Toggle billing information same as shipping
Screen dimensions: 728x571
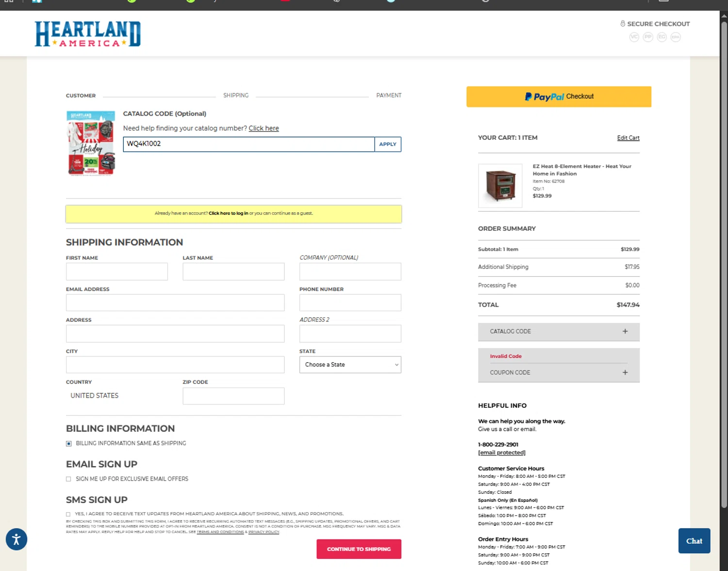(x=68, y=443)
